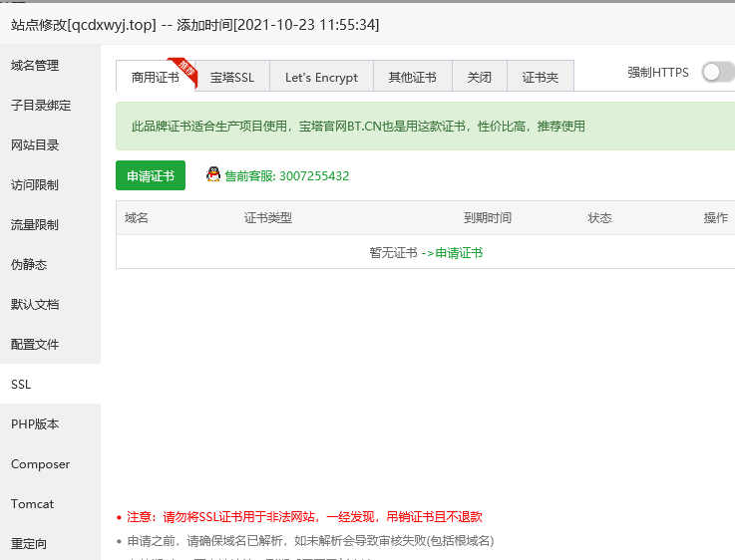Click the 状态 column header
The width and height of the screenshot is (735, 560).
coord(599,218)
